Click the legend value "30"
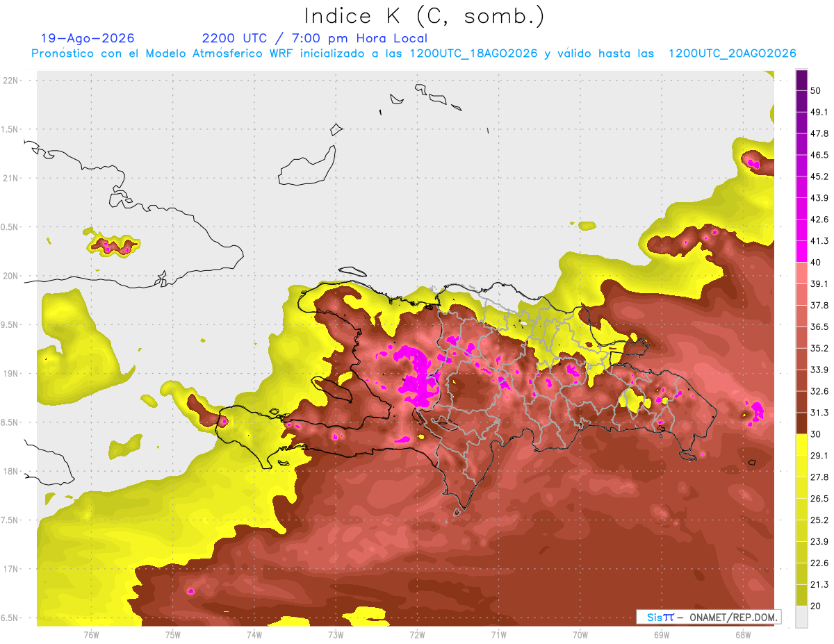 tap(816, 434)
